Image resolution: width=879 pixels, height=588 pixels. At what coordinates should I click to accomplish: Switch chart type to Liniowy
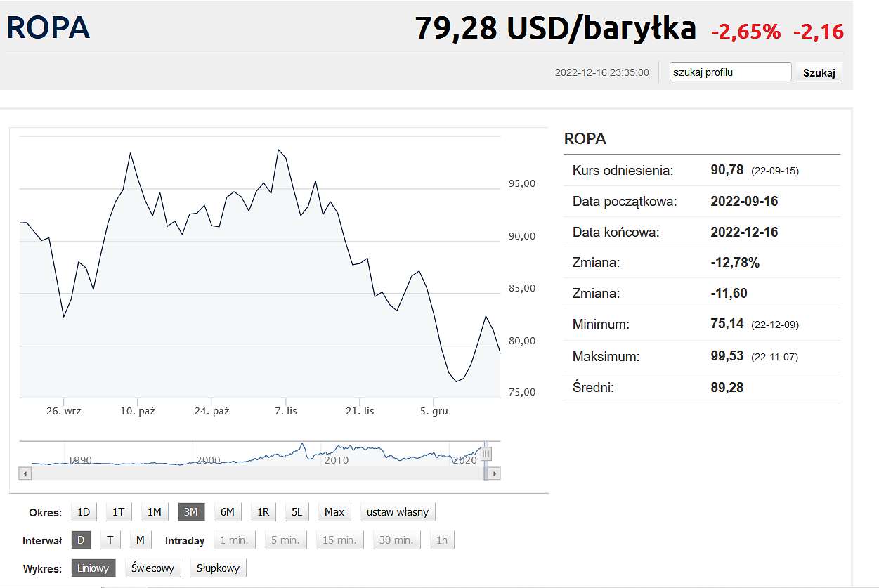point(93,568)
